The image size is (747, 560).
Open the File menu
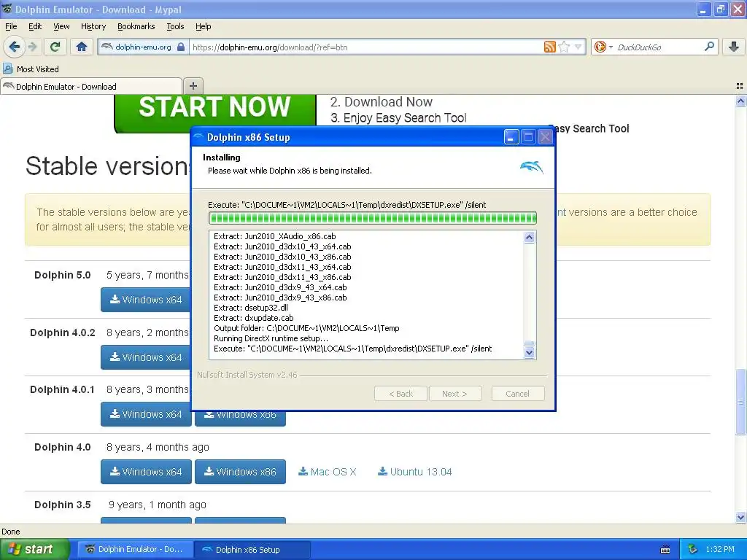point(11,26)
